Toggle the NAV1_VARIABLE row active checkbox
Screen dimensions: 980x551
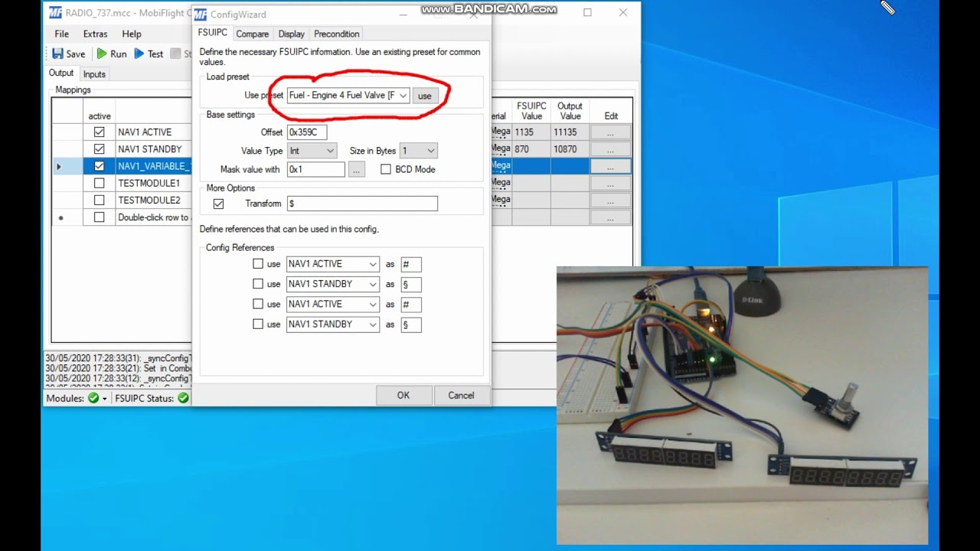point(99,165)
